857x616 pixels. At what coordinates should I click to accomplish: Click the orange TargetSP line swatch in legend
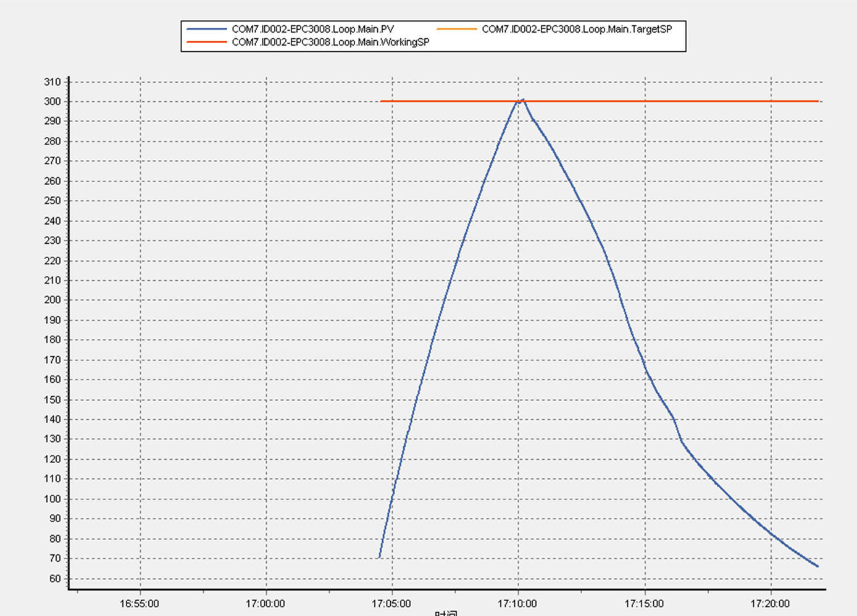pos(456,29)
